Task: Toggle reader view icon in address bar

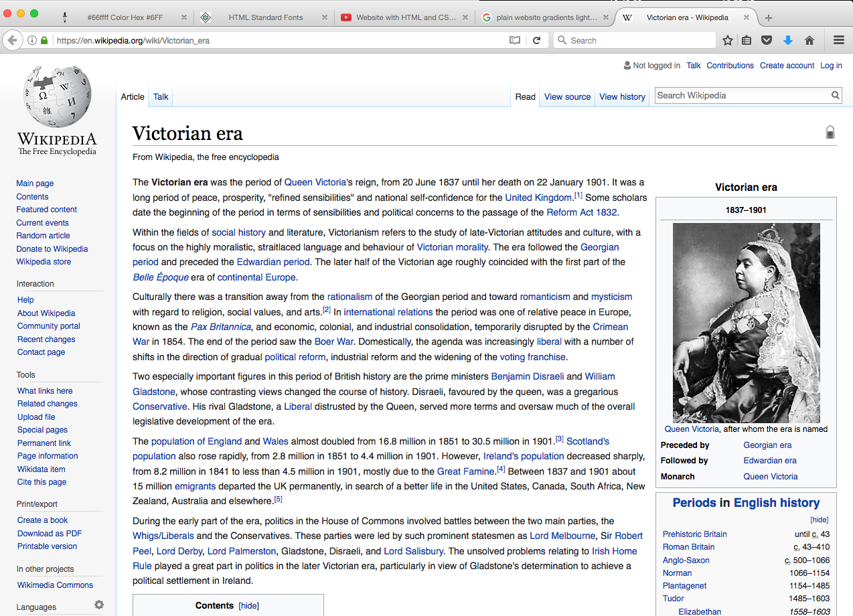Action: pyautogui.click(x=514, y=40)
